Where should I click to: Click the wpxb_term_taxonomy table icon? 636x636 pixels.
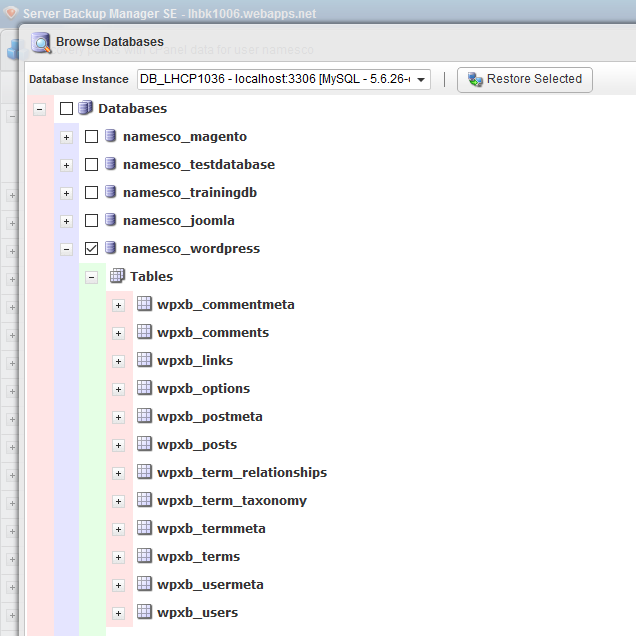[144, 499]
